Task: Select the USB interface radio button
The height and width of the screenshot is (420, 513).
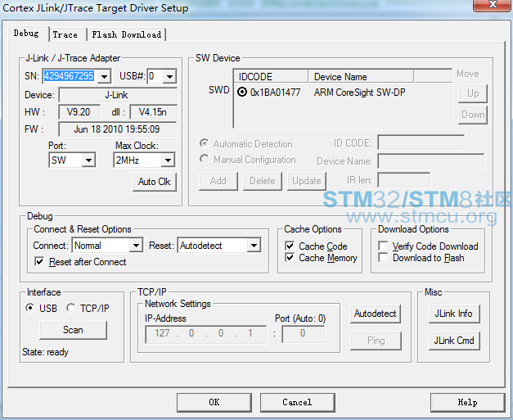Action: point(29,308)
